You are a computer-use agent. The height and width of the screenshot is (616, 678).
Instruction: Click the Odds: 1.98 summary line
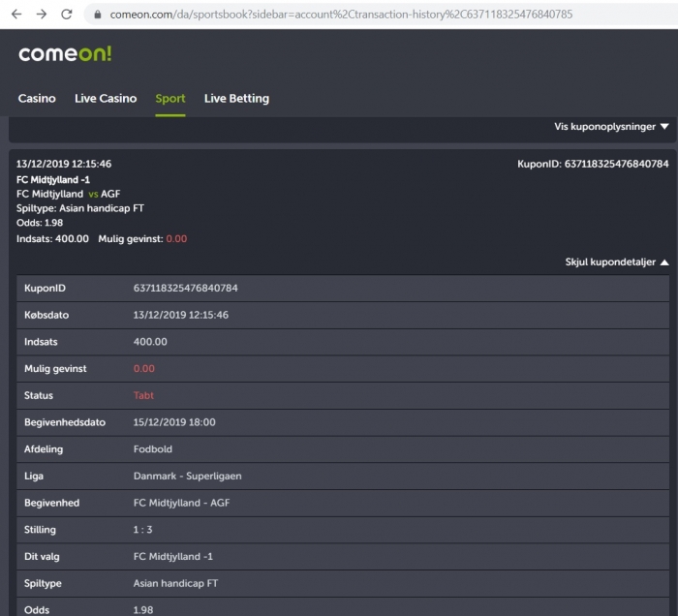(x=40, y=223)
